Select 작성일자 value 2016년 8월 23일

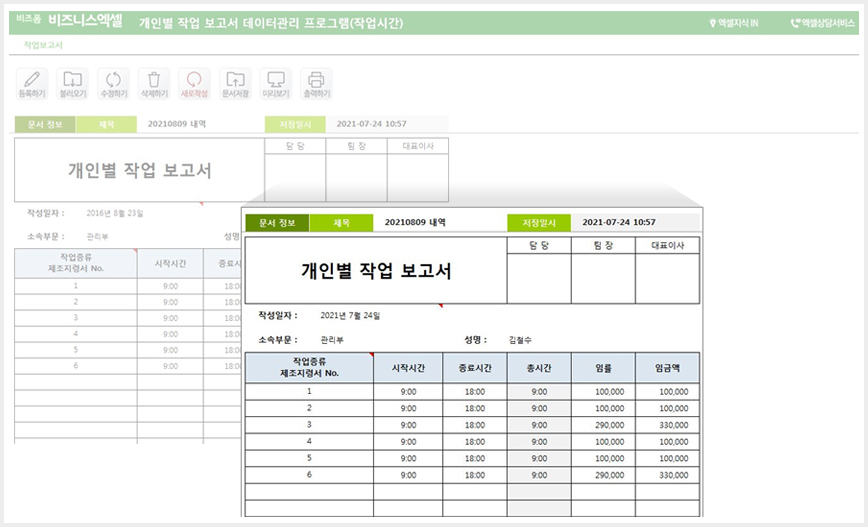tap(115, 213)
